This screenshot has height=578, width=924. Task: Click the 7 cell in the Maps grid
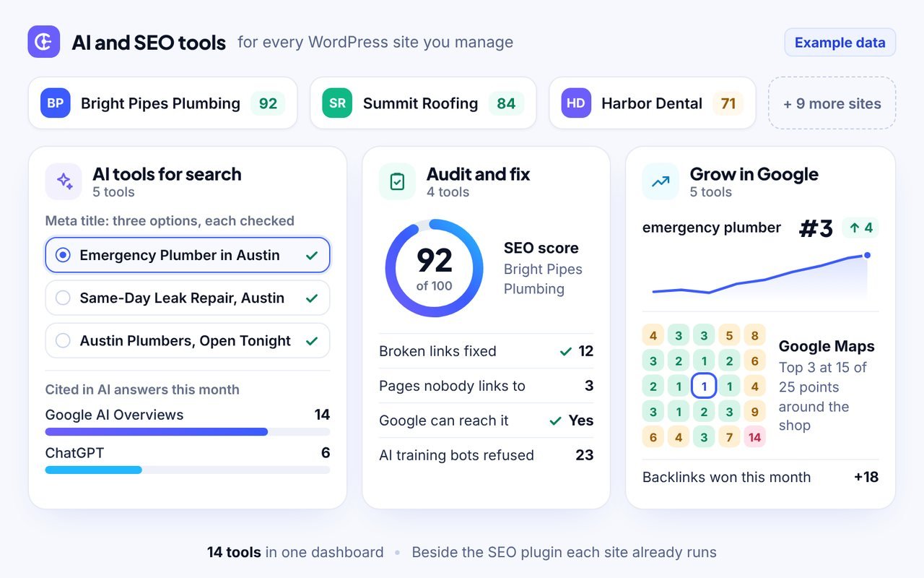click(x=729, y=436)
